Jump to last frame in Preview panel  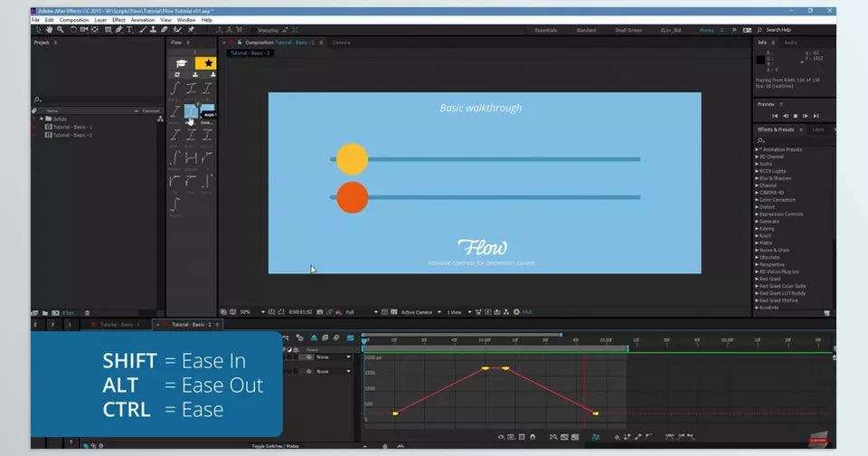point(816,116)
